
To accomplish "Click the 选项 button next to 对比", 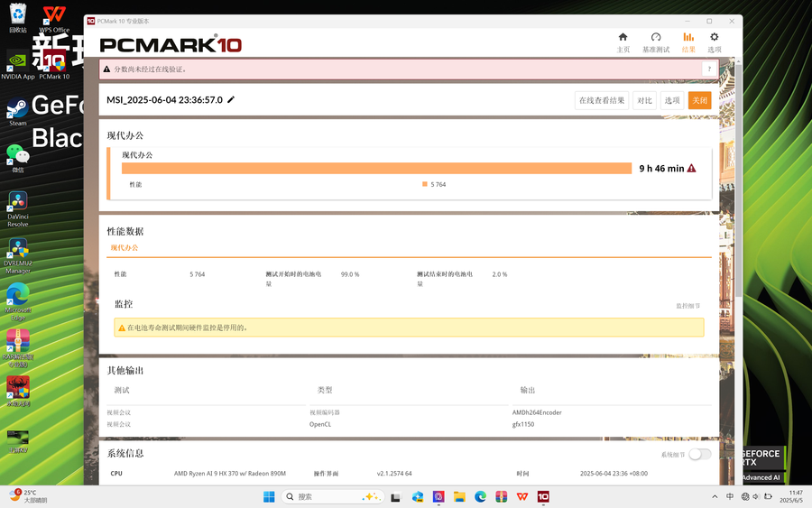I will pos(672,100).
